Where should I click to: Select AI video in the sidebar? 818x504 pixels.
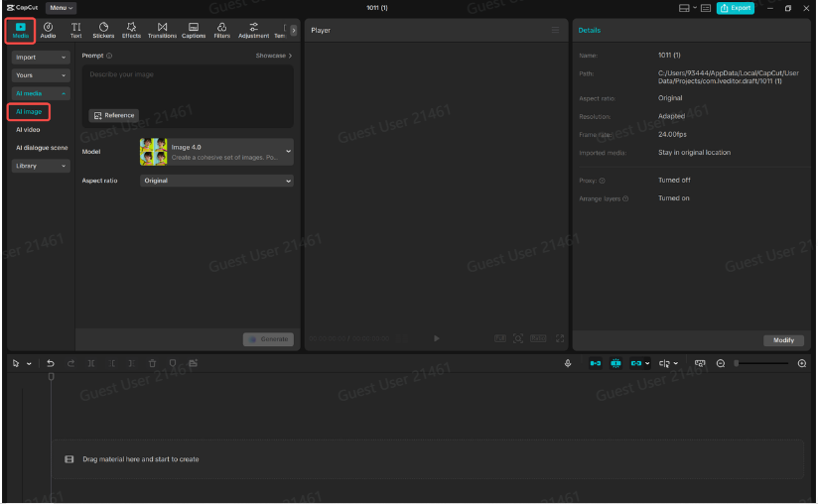pos(28,130)
